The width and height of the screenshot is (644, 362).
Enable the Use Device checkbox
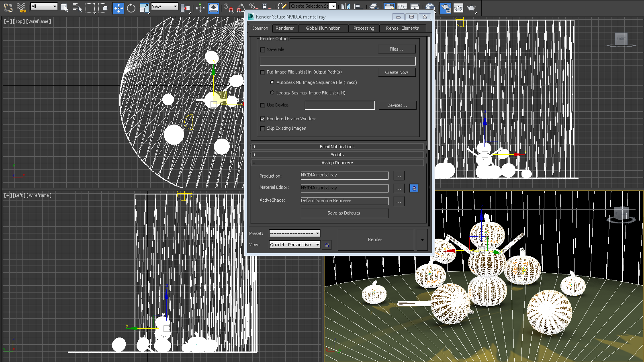click(263, 105)
